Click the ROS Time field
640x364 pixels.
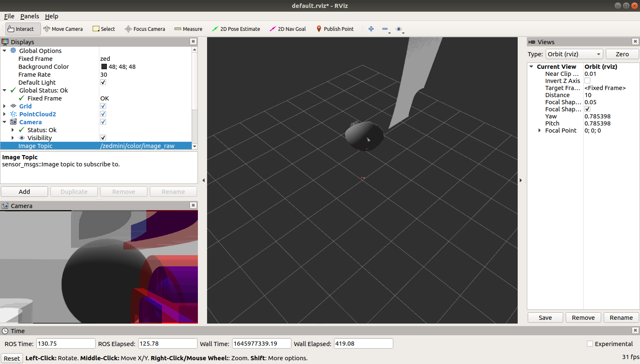[66, 344]
